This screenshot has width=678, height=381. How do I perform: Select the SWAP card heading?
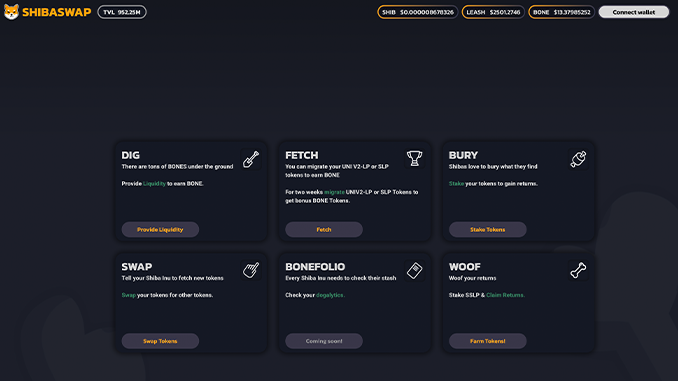pyautogui.click(x=137, y=267)
